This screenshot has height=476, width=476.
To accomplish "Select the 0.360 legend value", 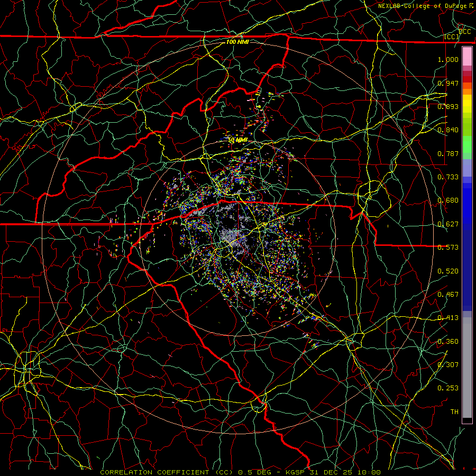I will pos(448,342).
